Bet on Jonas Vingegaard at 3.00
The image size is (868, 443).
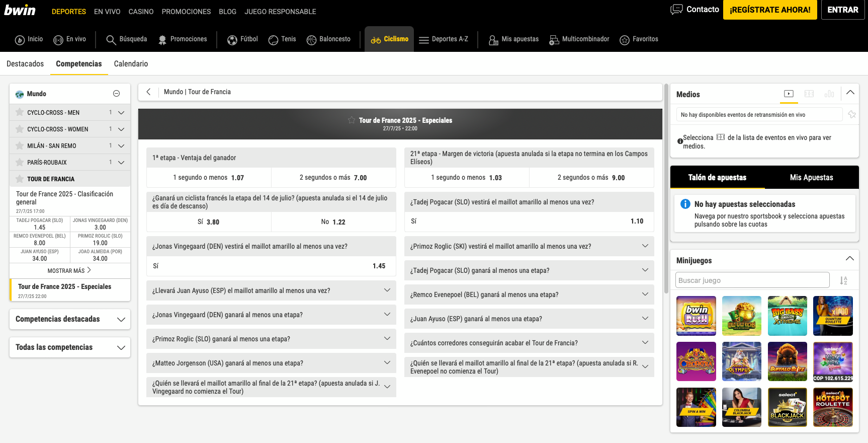point(100,224)
